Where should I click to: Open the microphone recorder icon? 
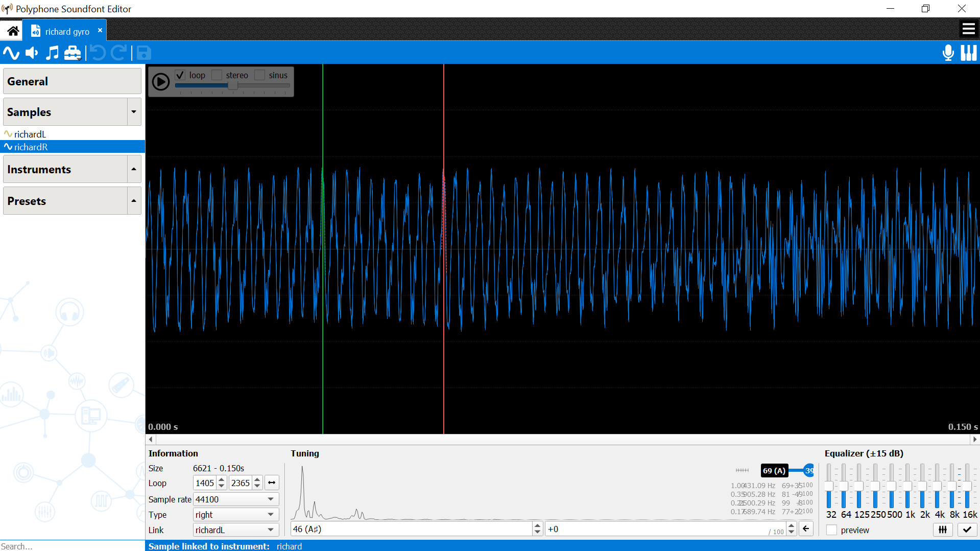click(948, 53)
